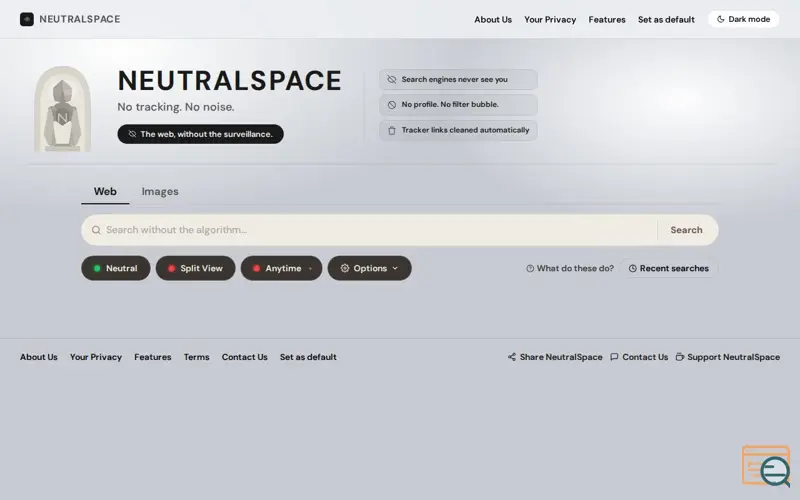This screenshot has height=500, width=800.
Task: Open Contact Us in left footer links
Action: [244, 357]
